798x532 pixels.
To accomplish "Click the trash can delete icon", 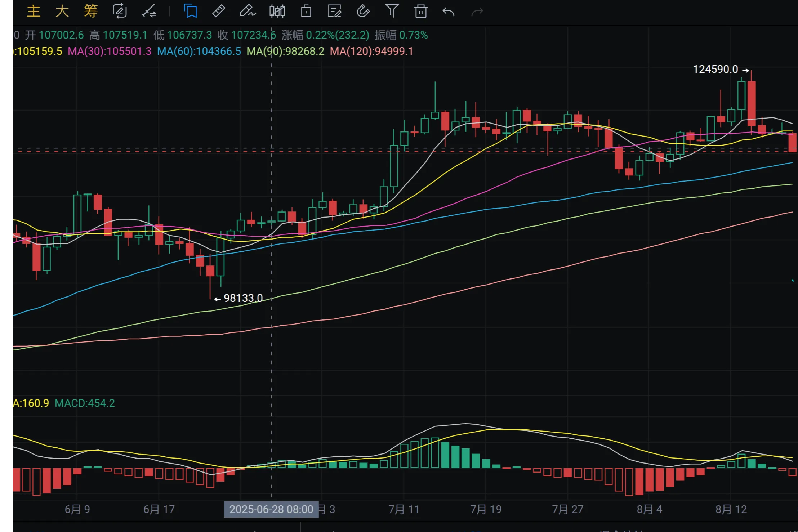I will pyautogui.click(x=420, y=11).
